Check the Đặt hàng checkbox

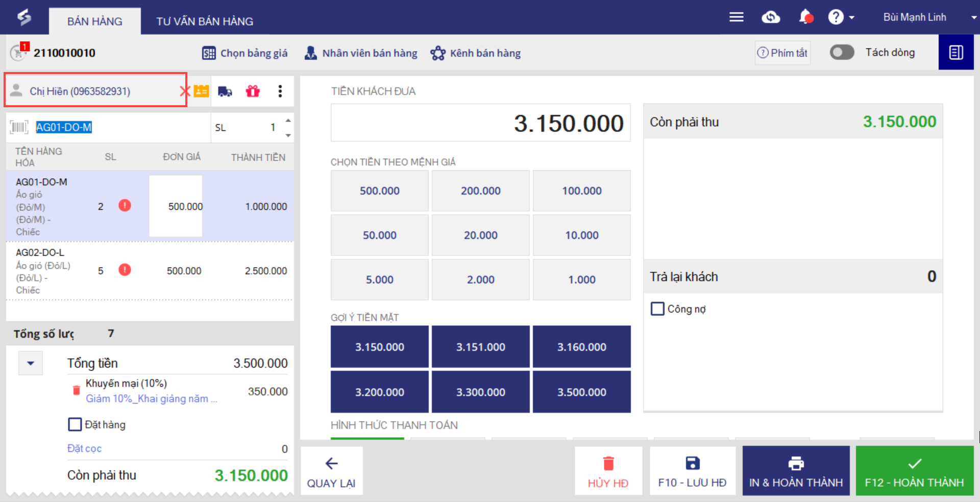pos(75,424)
